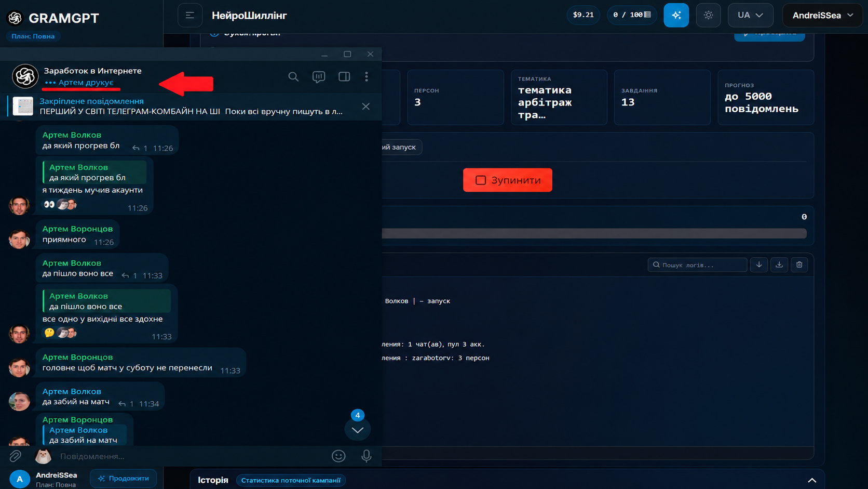Open the $9.21 balance badge

pyautogui.click(x=583, y=15)
